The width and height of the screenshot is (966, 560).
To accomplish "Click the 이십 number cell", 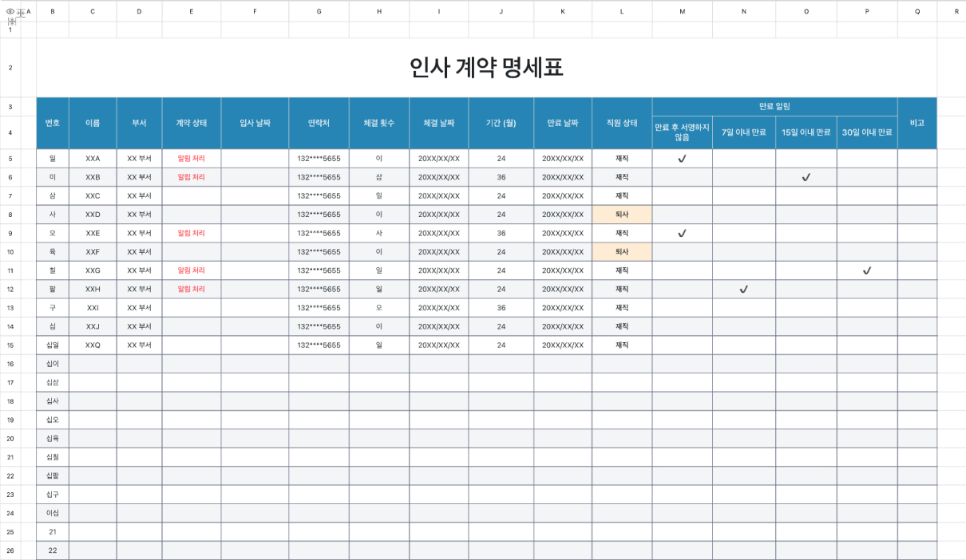I will [53, 513].
